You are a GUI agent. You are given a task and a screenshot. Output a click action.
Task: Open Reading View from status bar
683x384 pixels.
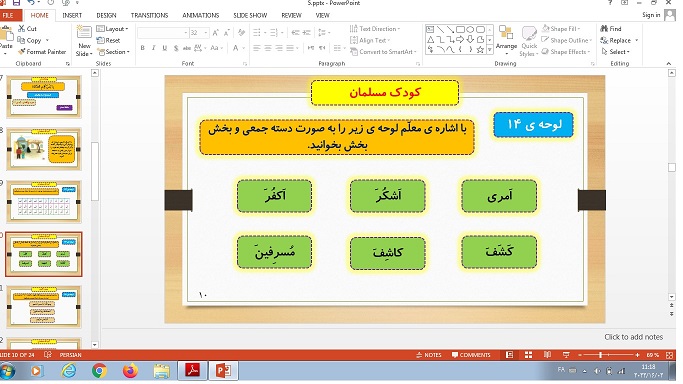tap(548, 355)
